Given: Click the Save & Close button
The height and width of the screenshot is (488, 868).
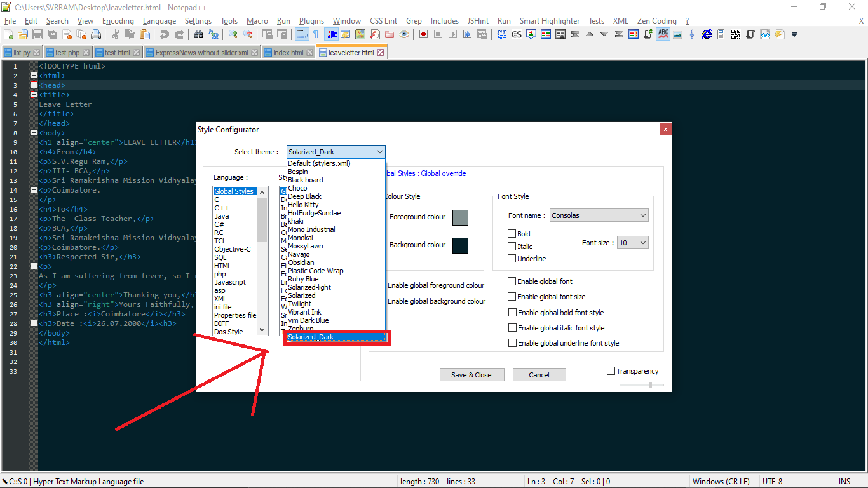Looking at the screenshot, I should [x=471, y=374].
